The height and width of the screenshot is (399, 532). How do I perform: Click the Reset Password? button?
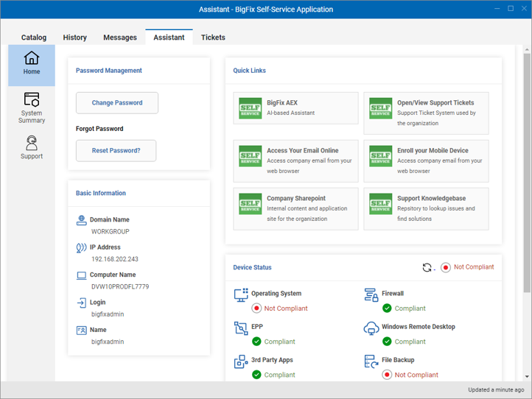(x=116, y=150)
